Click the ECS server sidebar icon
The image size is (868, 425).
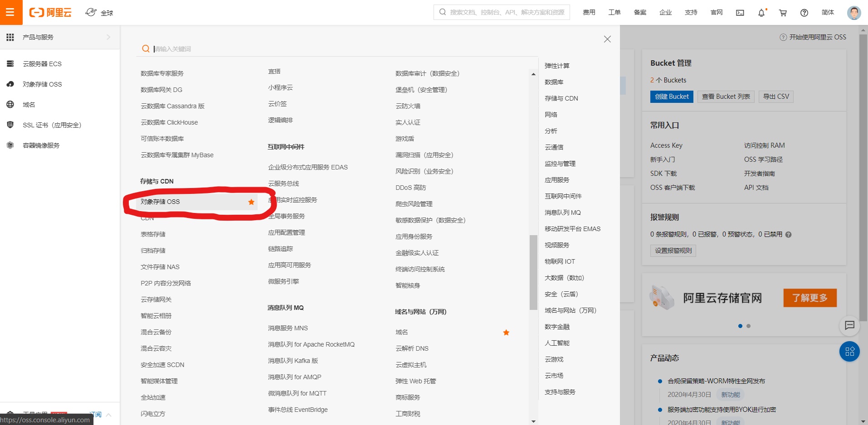click(x=10, y=64)
